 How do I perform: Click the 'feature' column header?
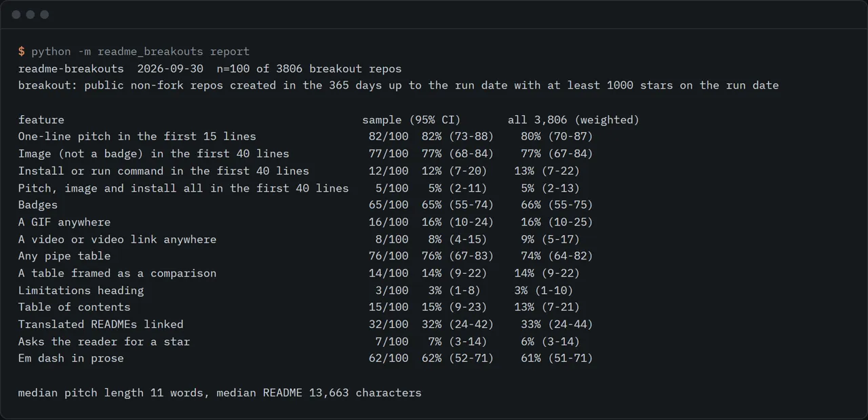point(41,120)
